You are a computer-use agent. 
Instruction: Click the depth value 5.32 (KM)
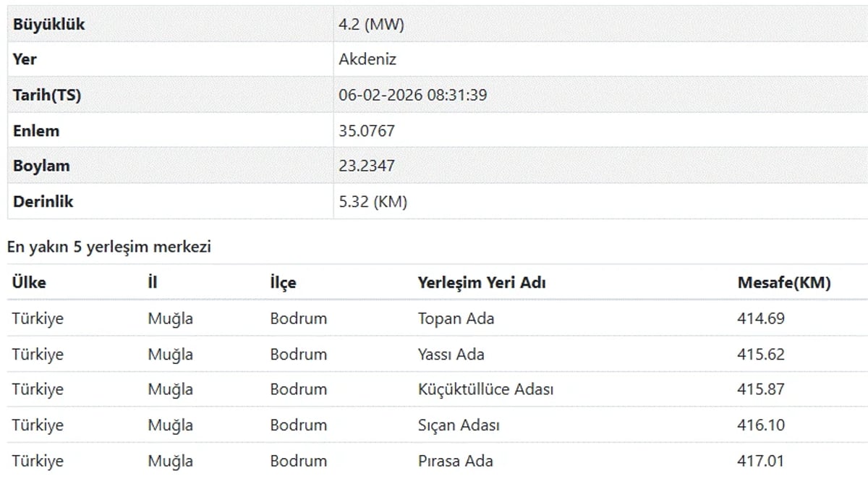pos(373,202)
